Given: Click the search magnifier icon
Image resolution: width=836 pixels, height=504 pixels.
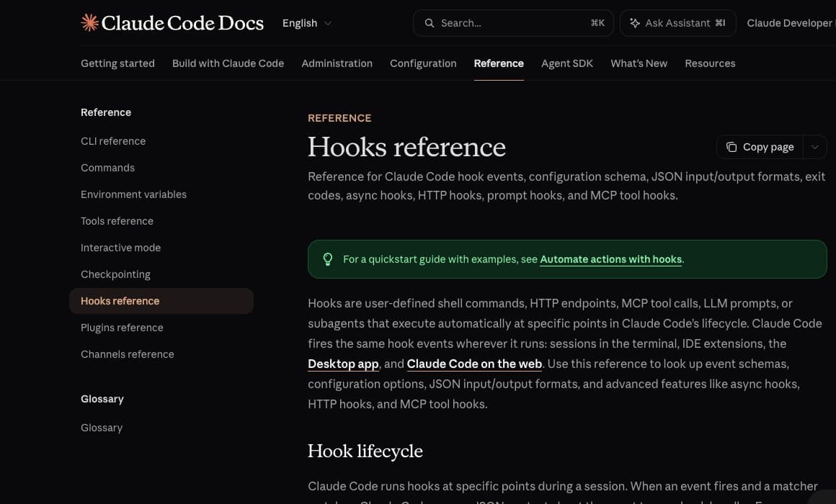Looking at the screenshot, I should coord(430,23).
